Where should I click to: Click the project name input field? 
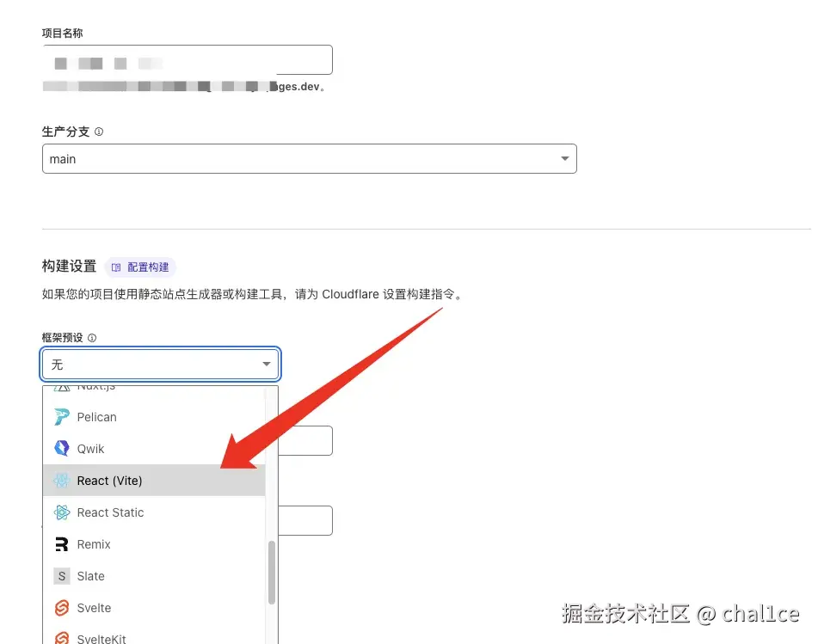188,59
